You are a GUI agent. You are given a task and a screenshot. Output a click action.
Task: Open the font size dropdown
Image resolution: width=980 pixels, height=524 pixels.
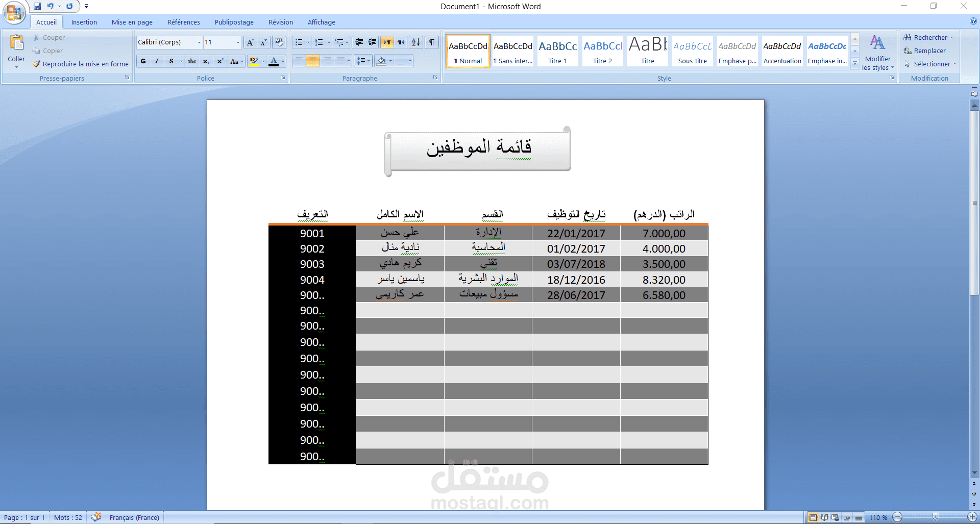point(238,42)
